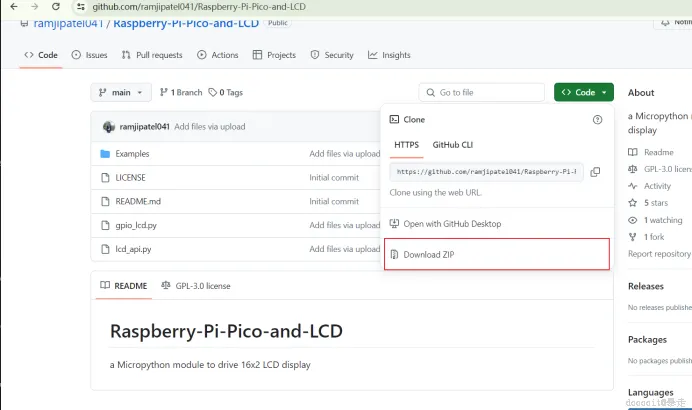692x410 pixels.
Task: Open LICENSE row's 'Initial commit' message
Action: click(x=334, y=177)
